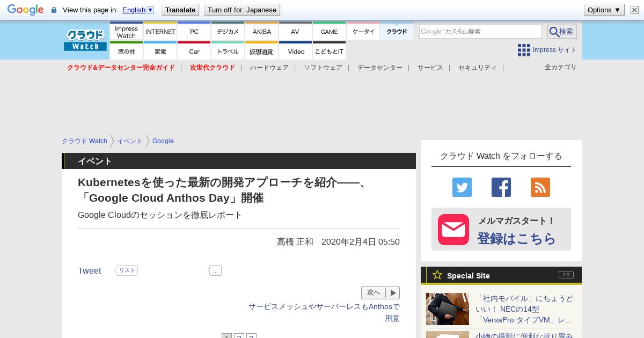The height and width of the screenshot is (338, 644).
Task: Open the トラベル tab
Action: 228,51
